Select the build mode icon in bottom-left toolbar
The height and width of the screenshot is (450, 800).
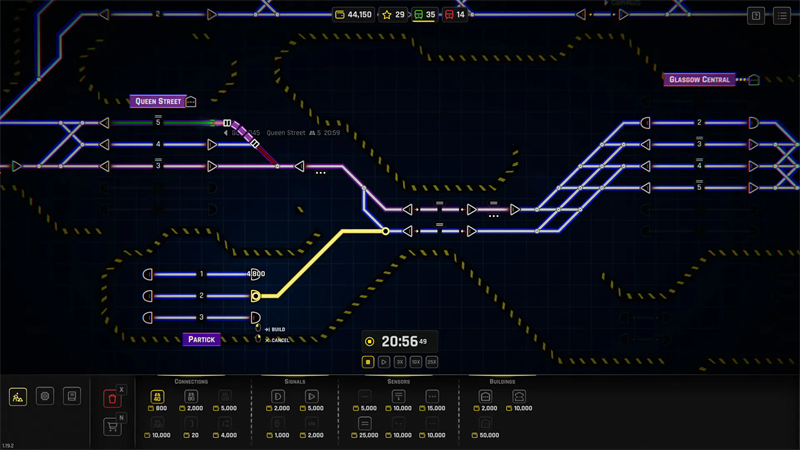coord(18,396)
